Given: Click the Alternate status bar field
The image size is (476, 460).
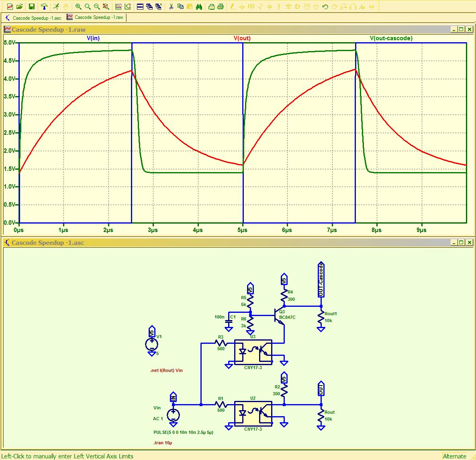Looking at the screenshot, I should click(x=454, y=456).
